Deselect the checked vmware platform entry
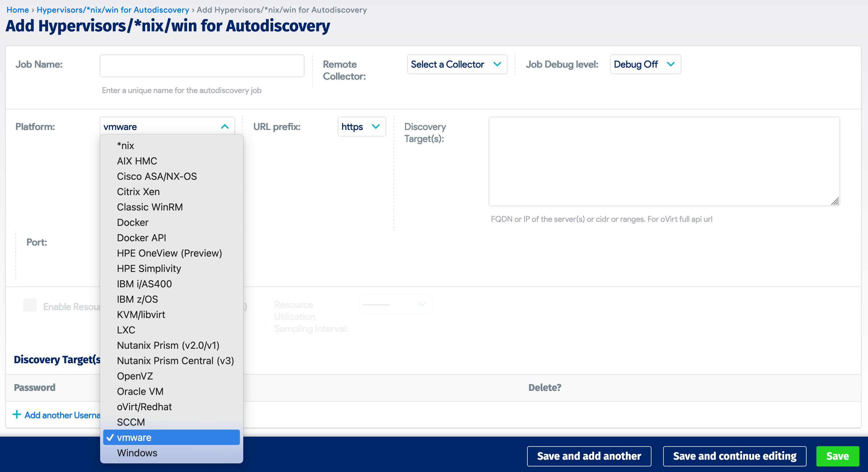Screen dimensions: 868x472 click(134, 437)
